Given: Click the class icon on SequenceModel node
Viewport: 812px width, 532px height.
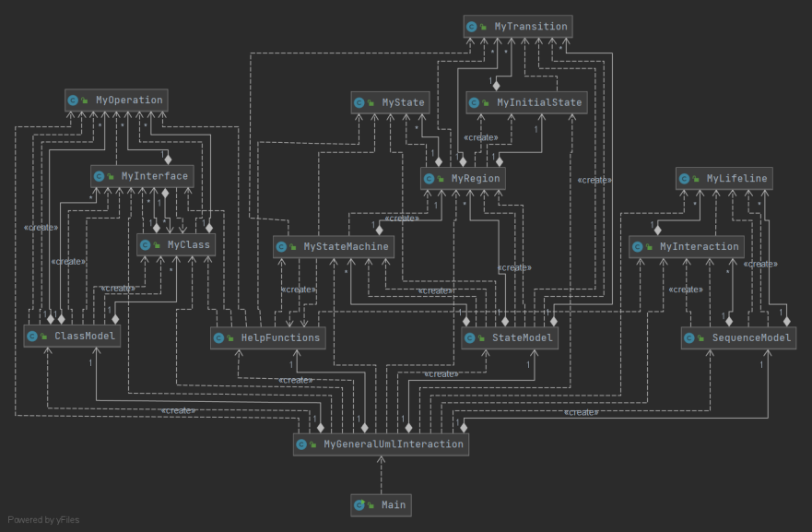Looking at the screenshot, I should 689,338.
